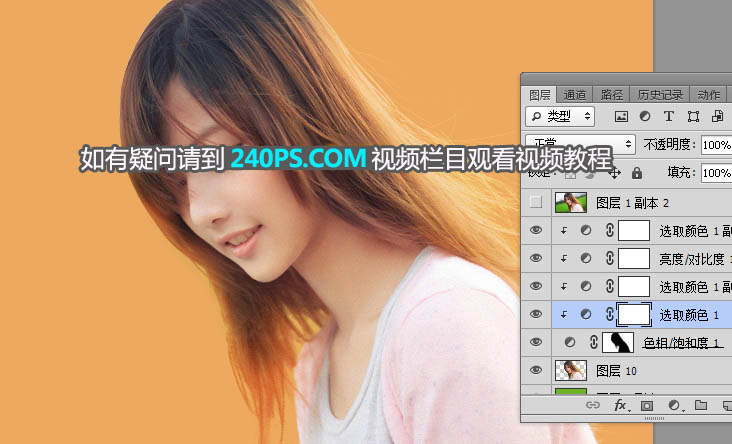This screenshot has height=444, width=732.
Task: Select layer name 亮度/对比度
Action: 691,259
